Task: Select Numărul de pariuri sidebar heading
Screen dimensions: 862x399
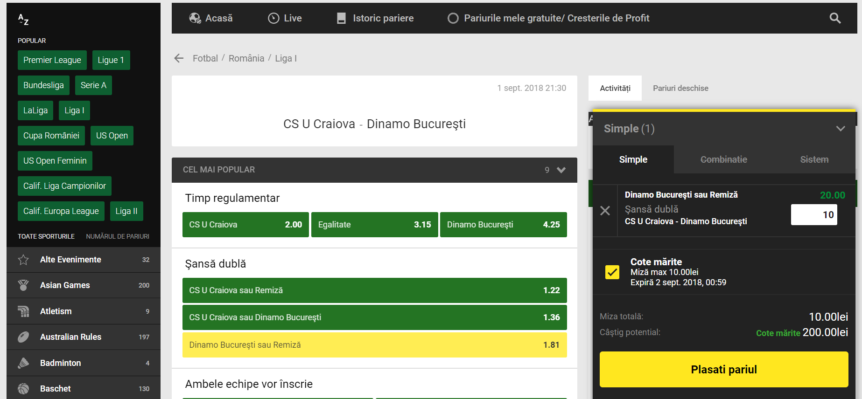Action: click(x=118, y=237)
